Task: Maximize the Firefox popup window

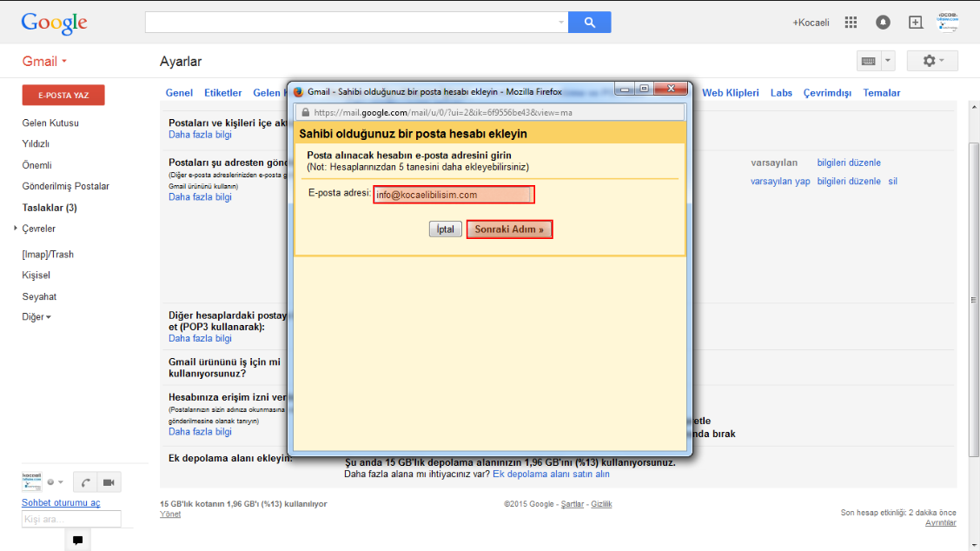Action: pos(644,89)
